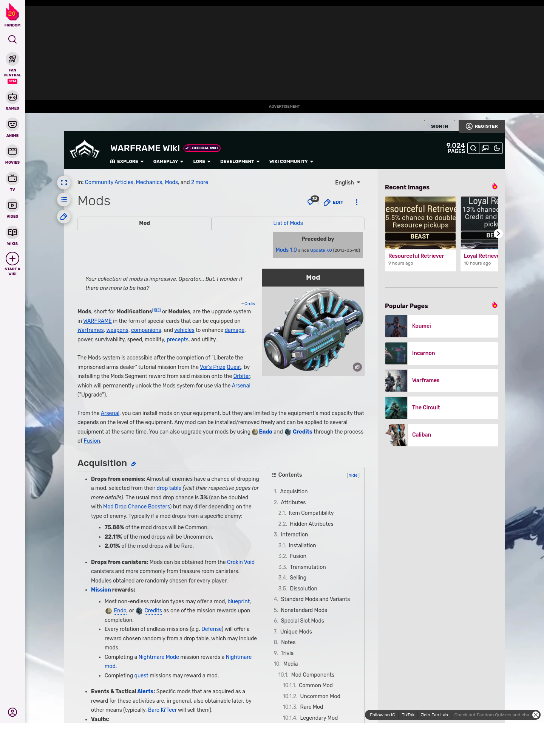The height and width of the screenshot is (756, 544).
Task: Open the Incarnon popular page
Action: [x=442, y=353]
